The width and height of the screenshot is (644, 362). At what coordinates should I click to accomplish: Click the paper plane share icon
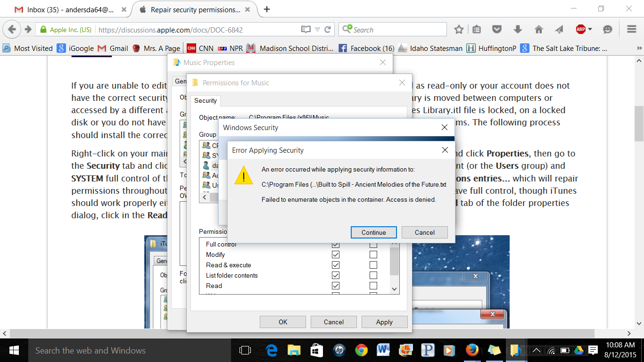pyautogui.click(x=559, y=29)
